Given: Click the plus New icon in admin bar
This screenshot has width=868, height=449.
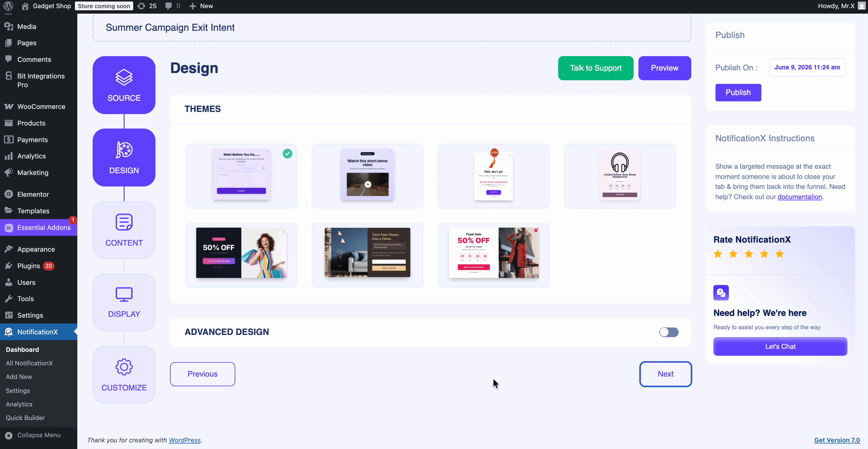Looking at the screenshot, I should pyautogui.click(x=192, y=6).
